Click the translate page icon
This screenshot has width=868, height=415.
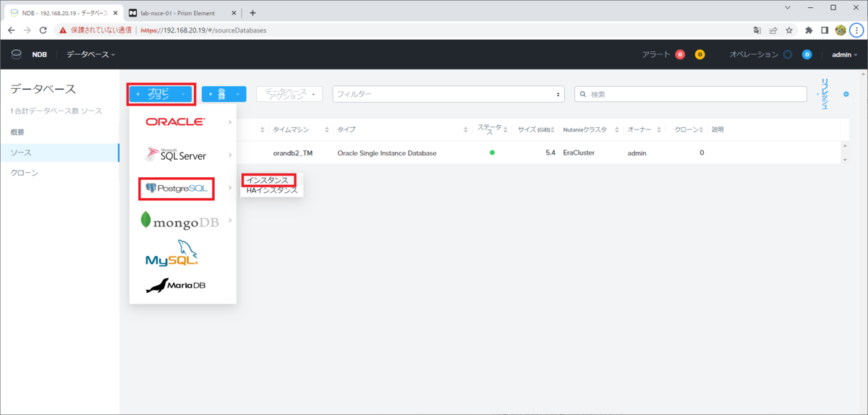(757, 30)
